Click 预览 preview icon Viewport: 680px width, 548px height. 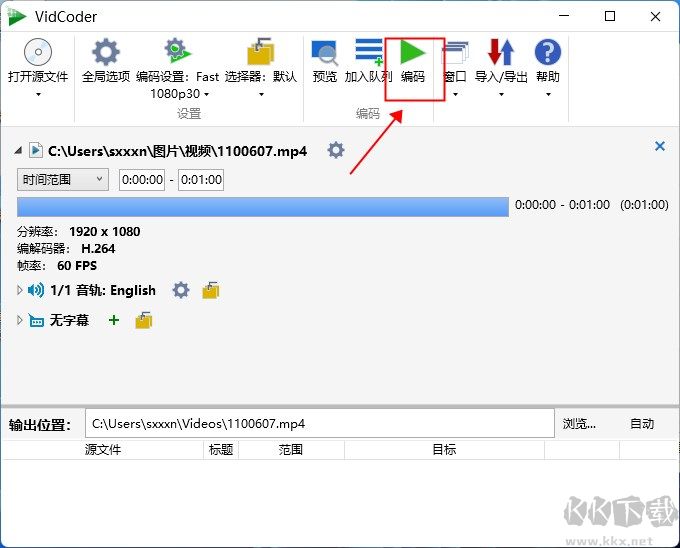324,52
